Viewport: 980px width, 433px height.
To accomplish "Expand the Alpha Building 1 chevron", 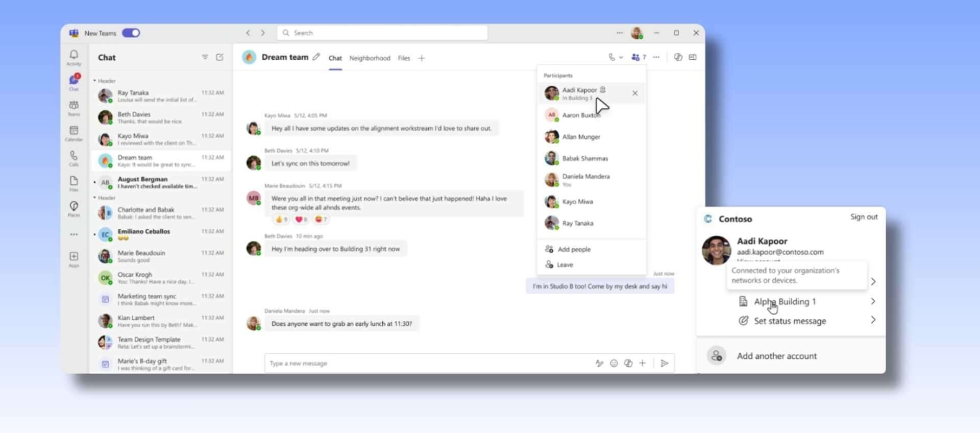I will click(873, 301).
